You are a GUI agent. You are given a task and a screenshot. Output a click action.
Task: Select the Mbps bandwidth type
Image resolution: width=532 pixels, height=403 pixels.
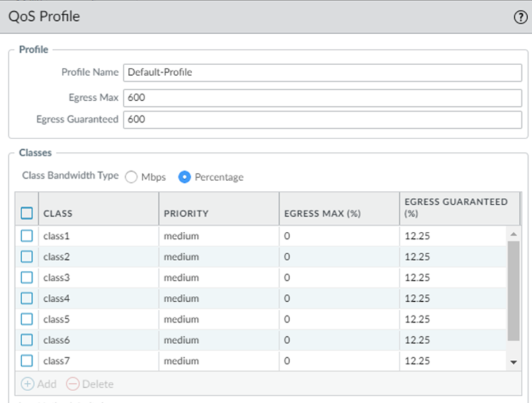click(x=131, y=178)
